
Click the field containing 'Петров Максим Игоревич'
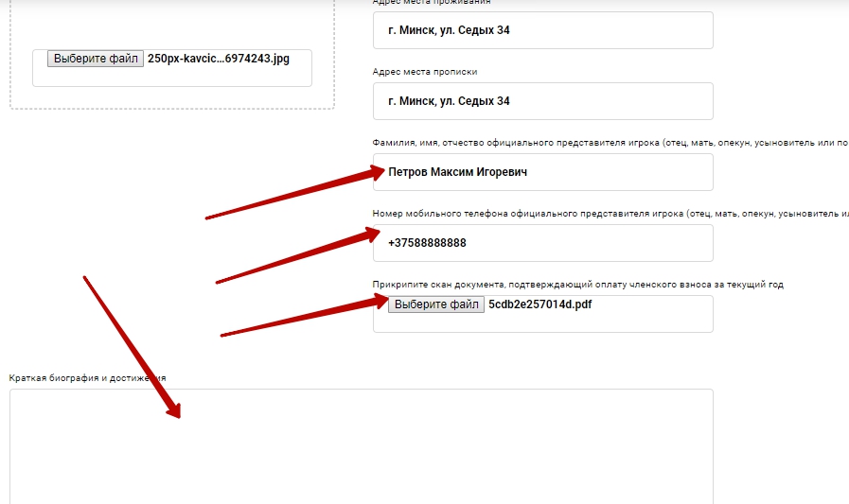point(542,172)
